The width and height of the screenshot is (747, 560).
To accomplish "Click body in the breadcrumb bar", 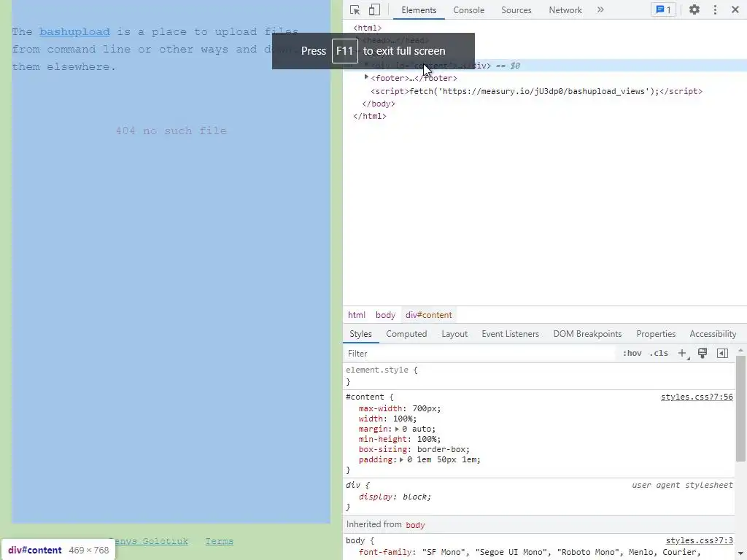I will pos(385,315).
